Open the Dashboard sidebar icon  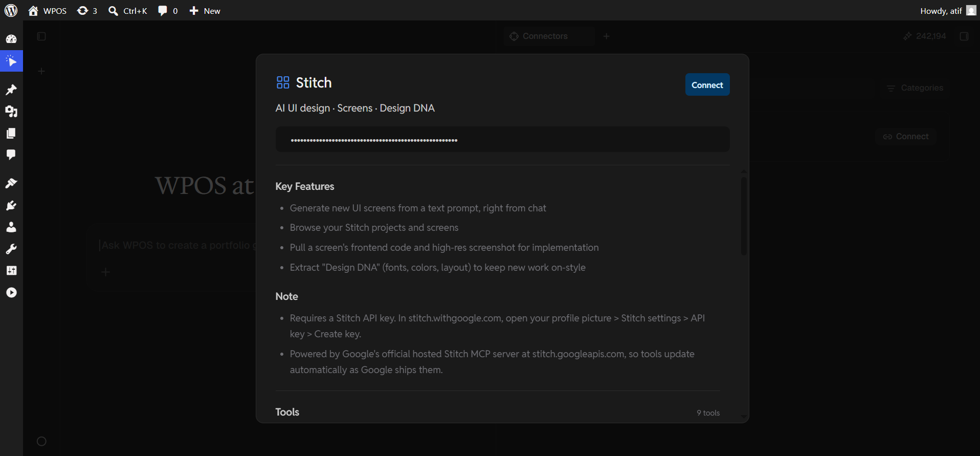[x=11, y=39]
